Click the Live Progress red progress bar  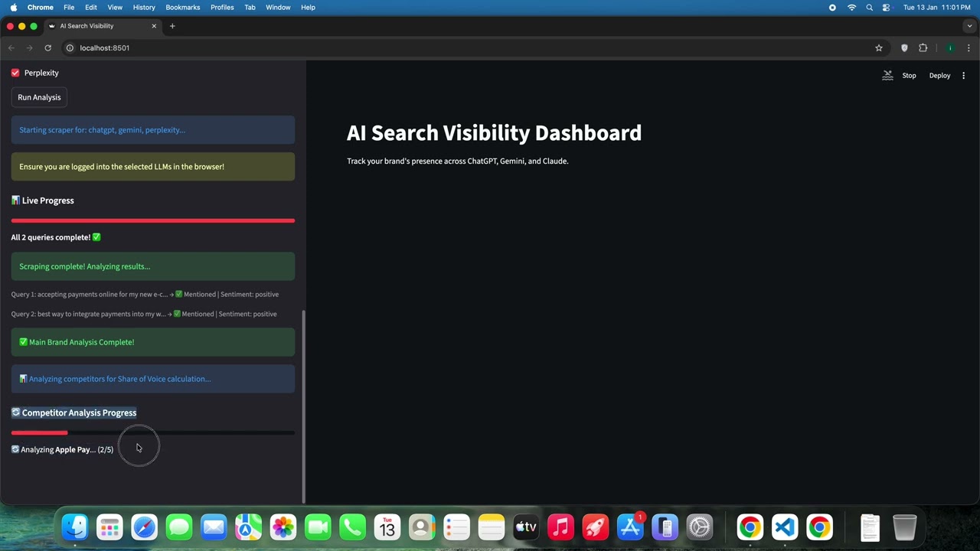coord(153,220)
